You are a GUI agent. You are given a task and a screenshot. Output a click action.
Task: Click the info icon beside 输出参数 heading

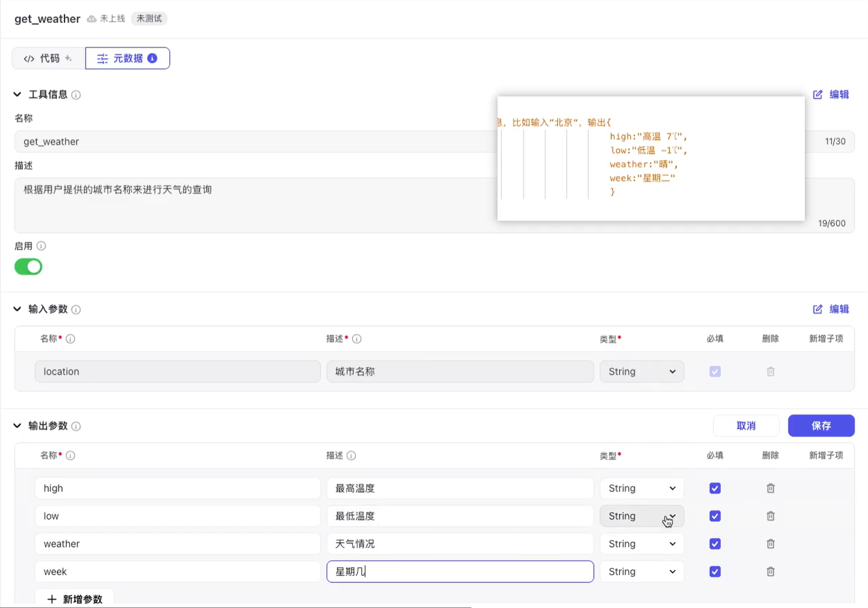click(x=76, y=426)
